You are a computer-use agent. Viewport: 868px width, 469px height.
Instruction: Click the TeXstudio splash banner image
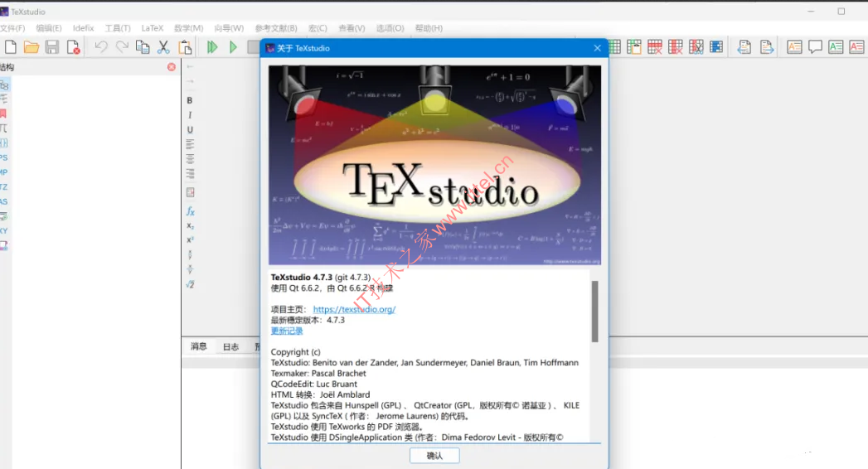coord(434,165)
